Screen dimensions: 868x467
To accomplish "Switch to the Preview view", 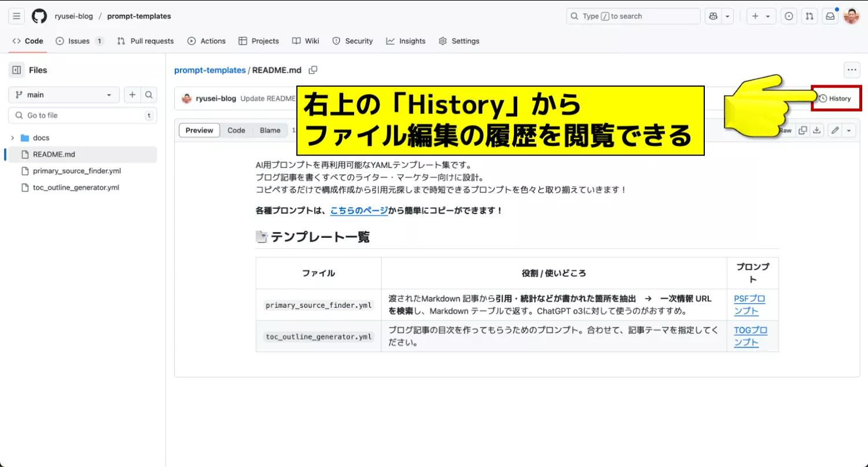I will point(200,130).
